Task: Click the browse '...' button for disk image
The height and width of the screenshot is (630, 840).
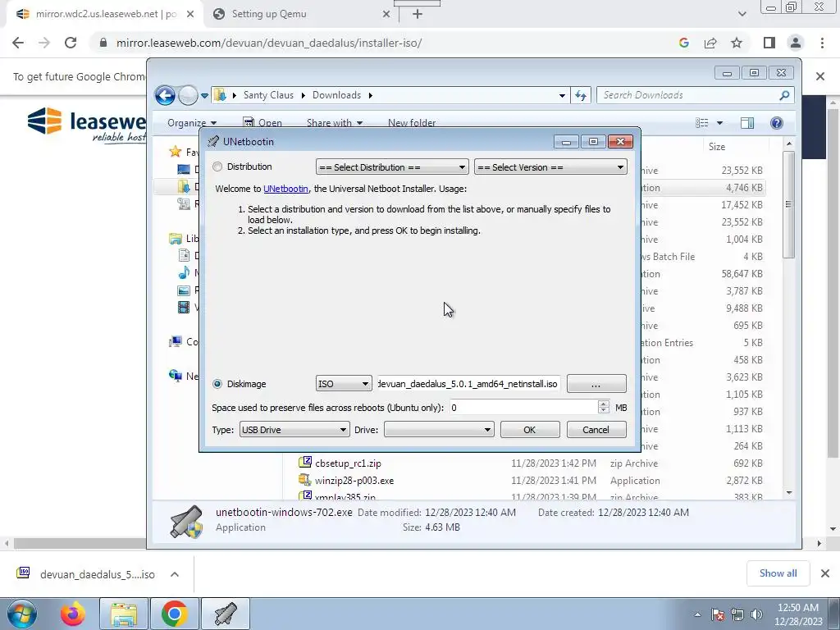Action: (x=596, y=384)
